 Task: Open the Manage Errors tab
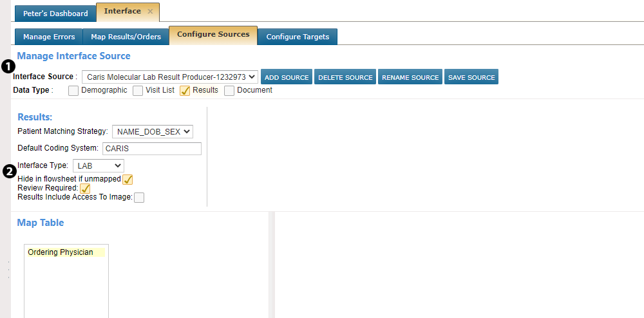[x=49, y=37]
